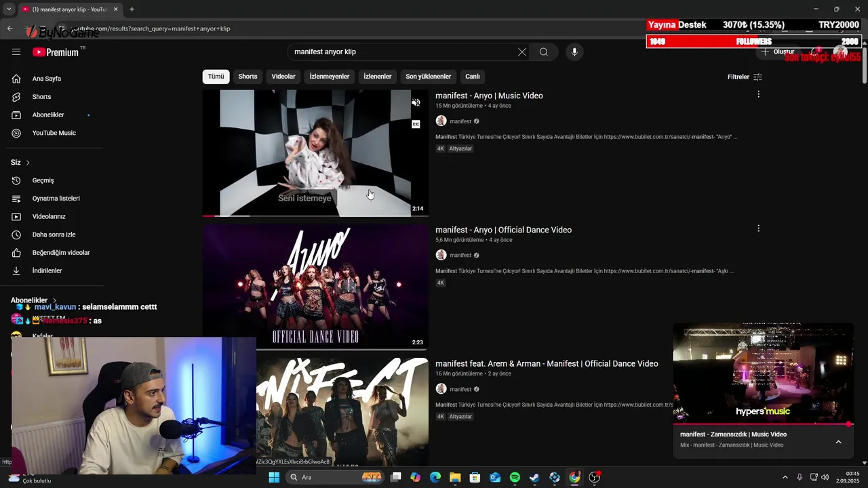Viewport: 868px width, 488px height.
Task: Click the YouTube Premium logo
Action: click(56, 52)
